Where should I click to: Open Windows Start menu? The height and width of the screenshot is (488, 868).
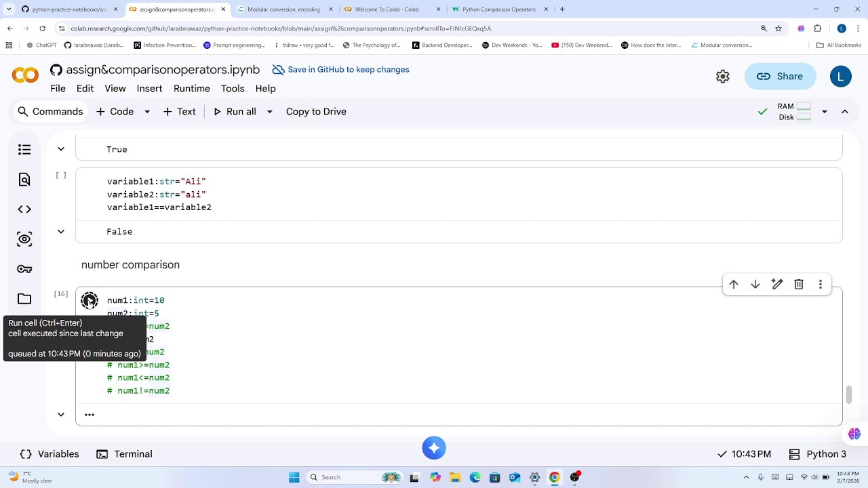(294, 477)
